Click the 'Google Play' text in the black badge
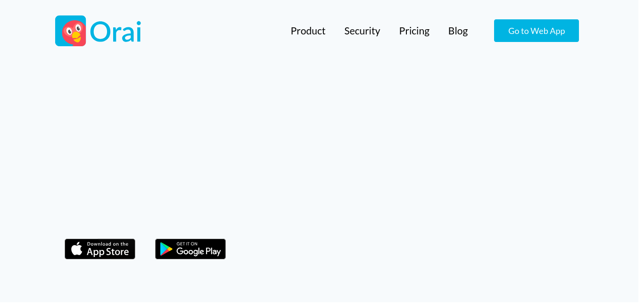This screenshot has height=307, width=644. (198, 251)
